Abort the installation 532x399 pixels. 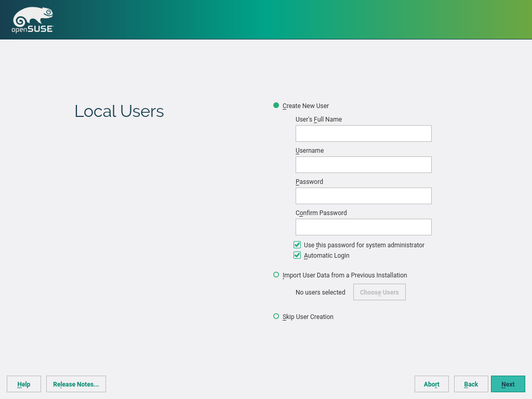431,384
